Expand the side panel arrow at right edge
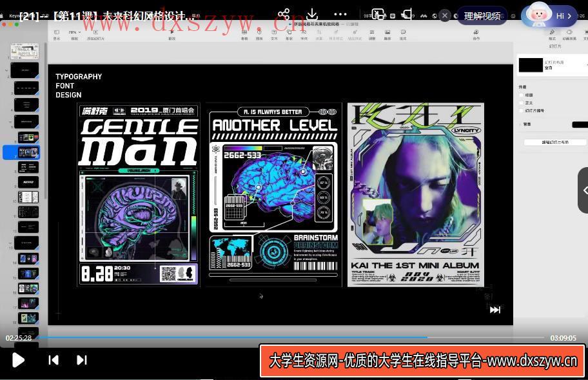 point(584,190)
